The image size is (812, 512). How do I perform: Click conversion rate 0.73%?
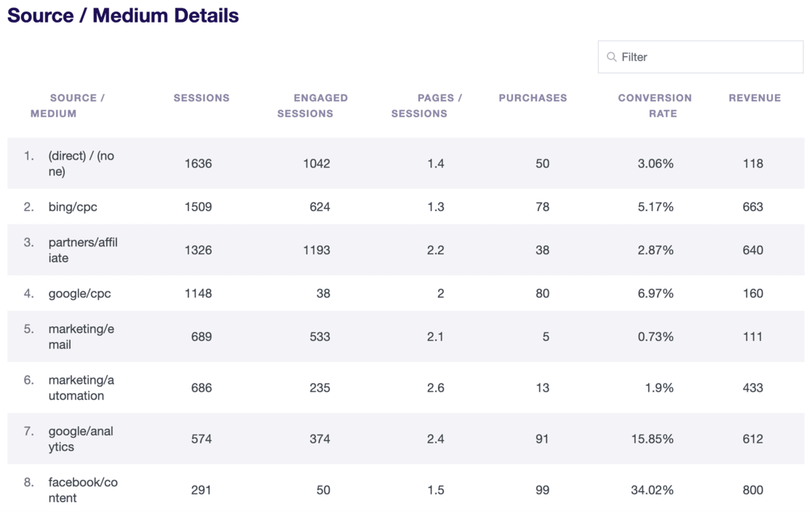coord(655,336)
